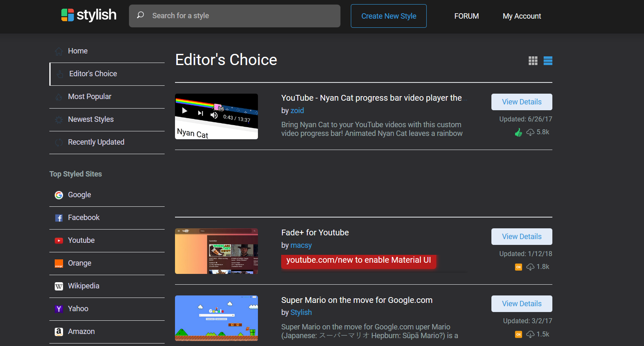The image size is (644, 346).
Task: Click the Stylish logo
Action: [x=89, y=15]
